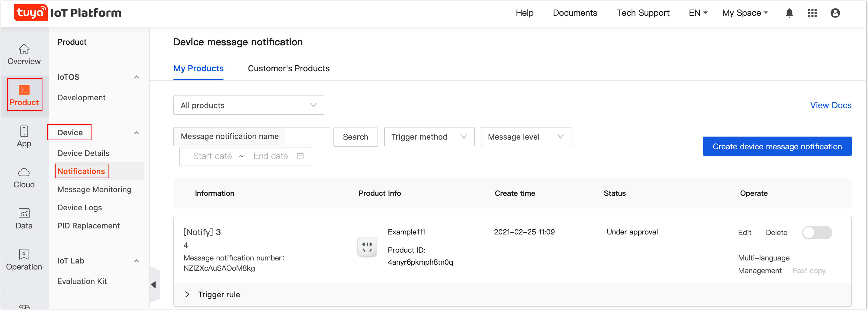Click the Under approval status
The image size is (868, 310).
(x=632, y=232)
